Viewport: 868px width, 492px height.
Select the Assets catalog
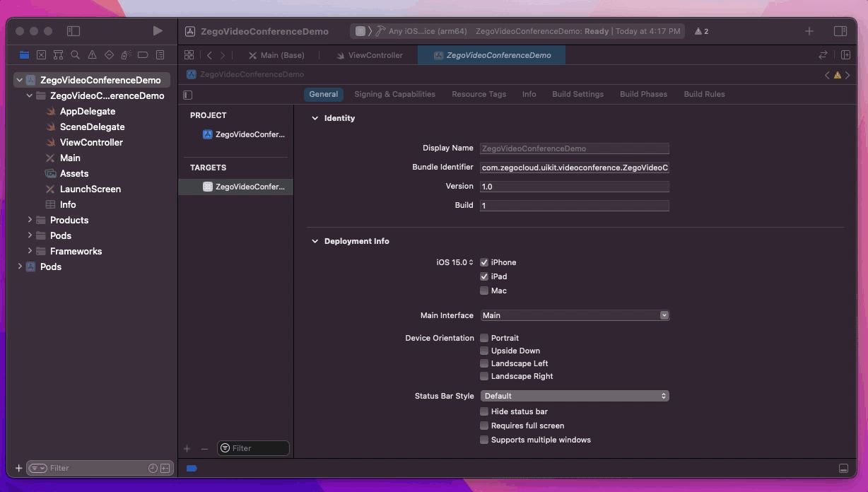[x=74, y=173]
